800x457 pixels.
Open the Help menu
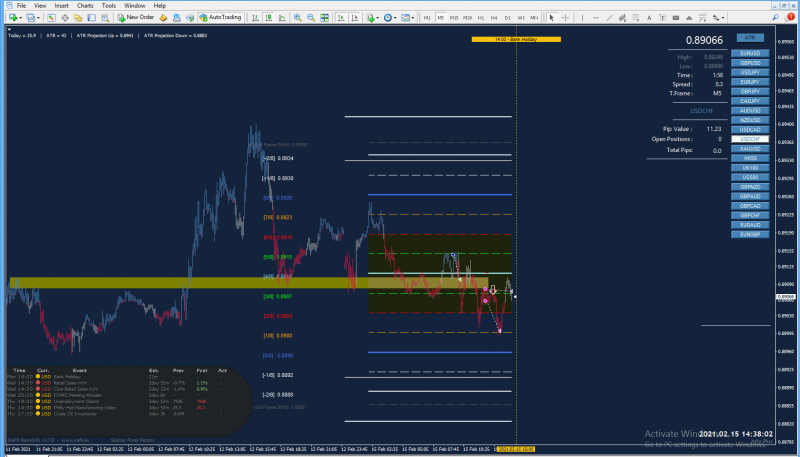tap(160, 6)
